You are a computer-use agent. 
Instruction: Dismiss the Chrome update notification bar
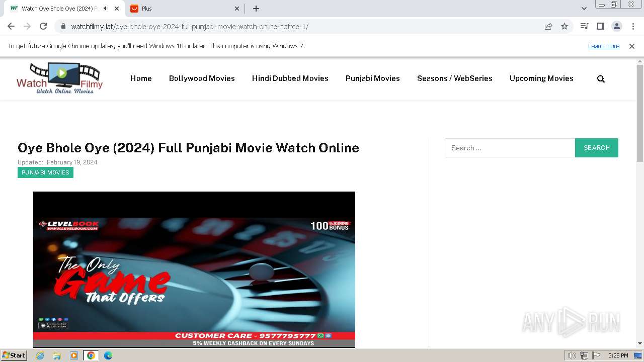pos(632,46)
